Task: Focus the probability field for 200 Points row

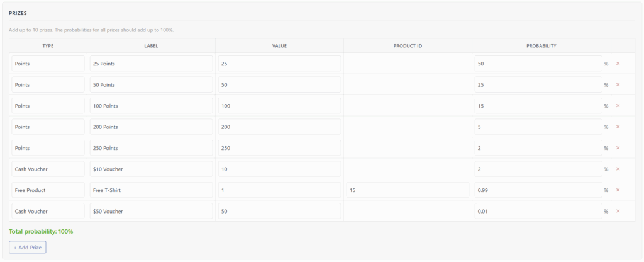Action: [x=538, y=127]
